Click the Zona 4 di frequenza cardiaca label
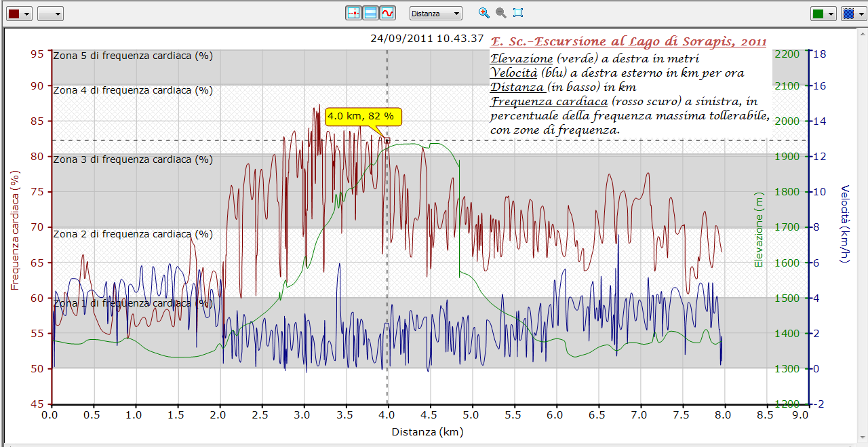 (x=133, y=90)
